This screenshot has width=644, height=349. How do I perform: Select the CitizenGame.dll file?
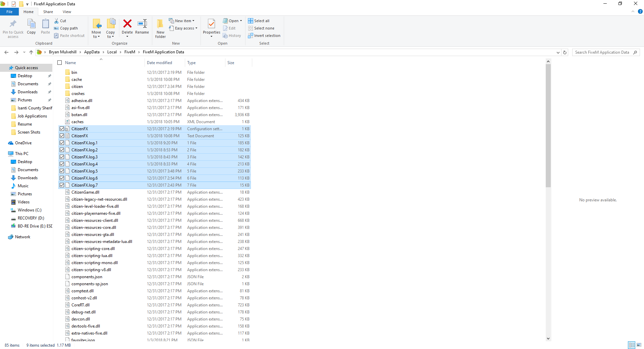[154, 192]
